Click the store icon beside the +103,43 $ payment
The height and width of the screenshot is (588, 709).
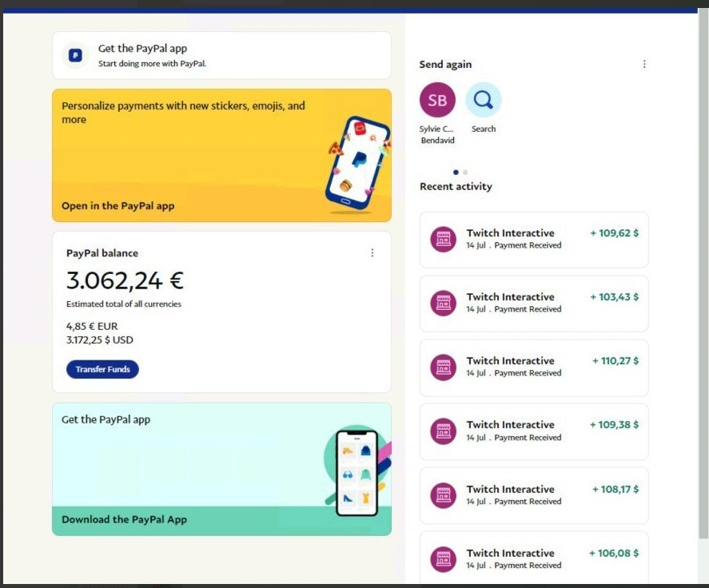443,304
